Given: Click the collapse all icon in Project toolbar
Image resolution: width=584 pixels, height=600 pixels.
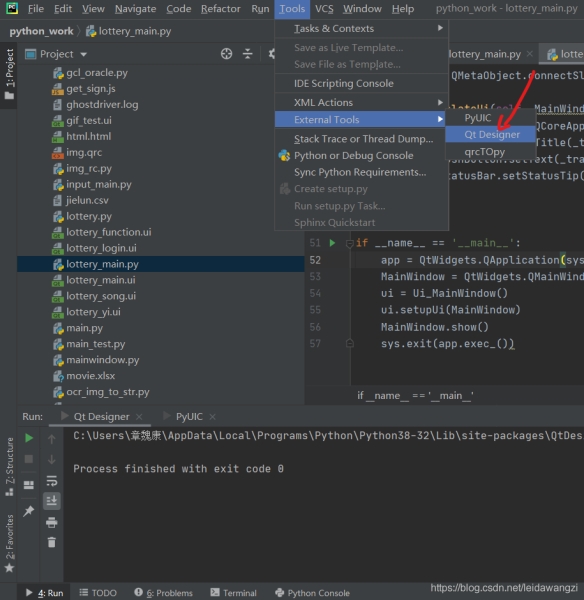Looking at the screenshot, I should click(248, 54).
